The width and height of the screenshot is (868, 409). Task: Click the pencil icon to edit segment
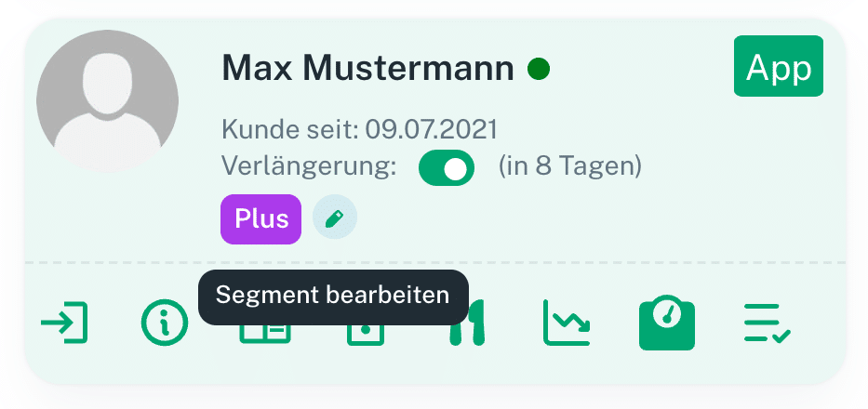pyautogui.click(x=335, y=218)
